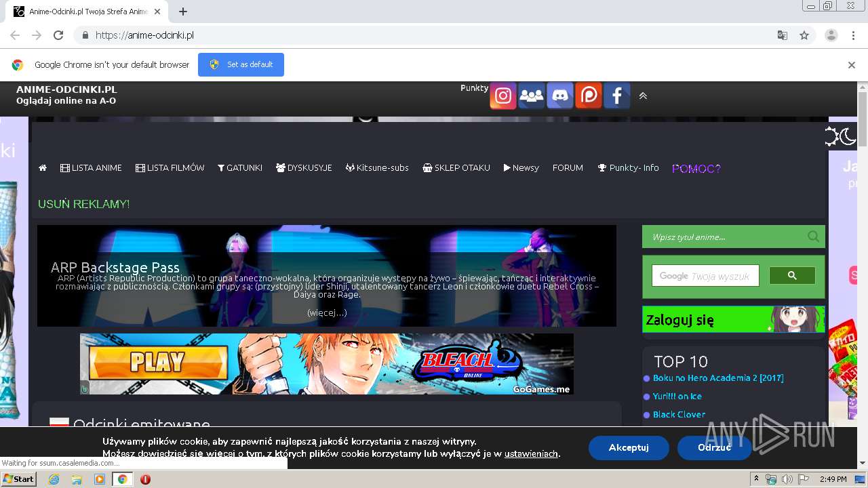Focus the Google custom search field
This screenshot has height=488, width=868.
705,276
